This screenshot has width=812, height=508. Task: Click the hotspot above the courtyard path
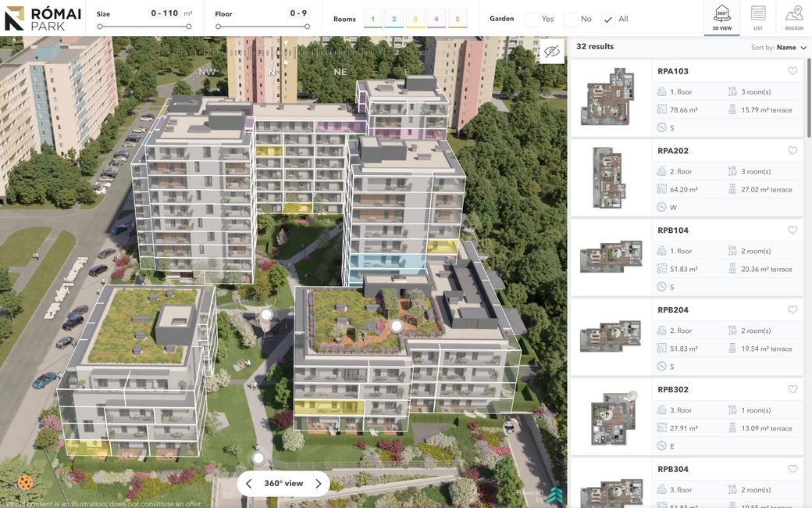point(266,315)
